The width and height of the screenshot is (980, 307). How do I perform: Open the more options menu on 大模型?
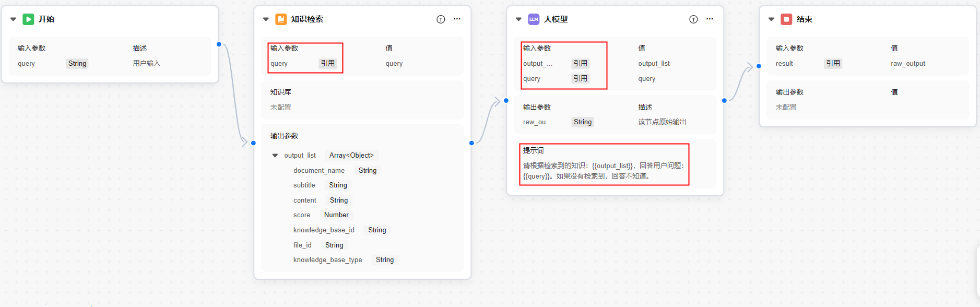click(x=710, y=19)
